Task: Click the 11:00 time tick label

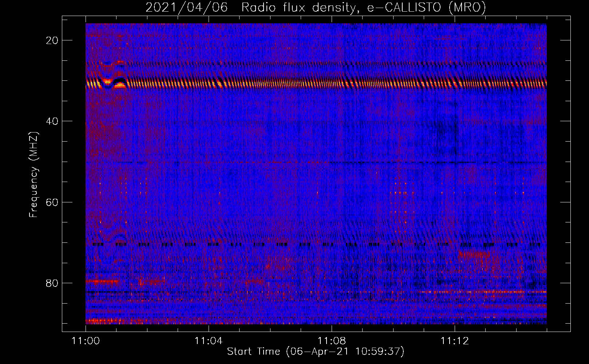Action: [86, 341]
